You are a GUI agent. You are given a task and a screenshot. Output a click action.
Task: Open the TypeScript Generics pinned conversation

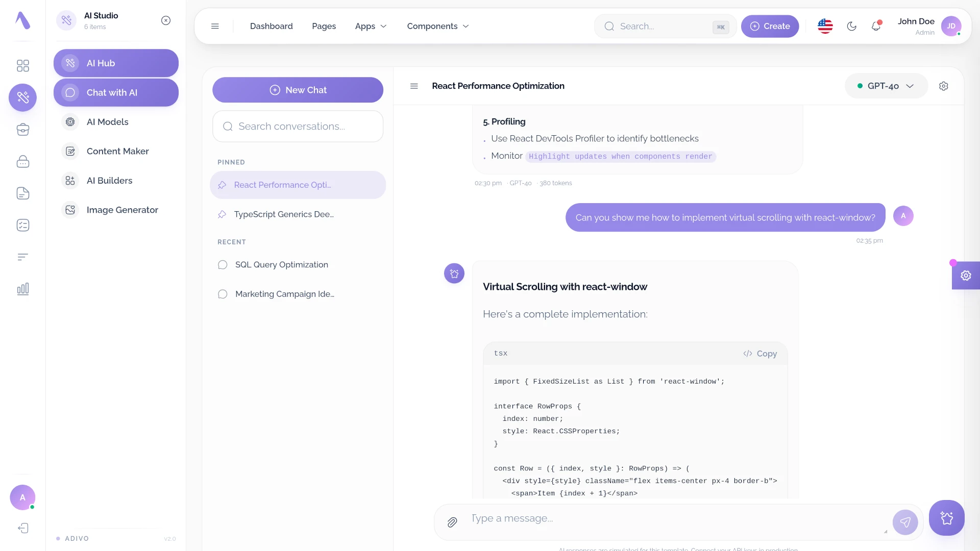(x=298, y=214)
